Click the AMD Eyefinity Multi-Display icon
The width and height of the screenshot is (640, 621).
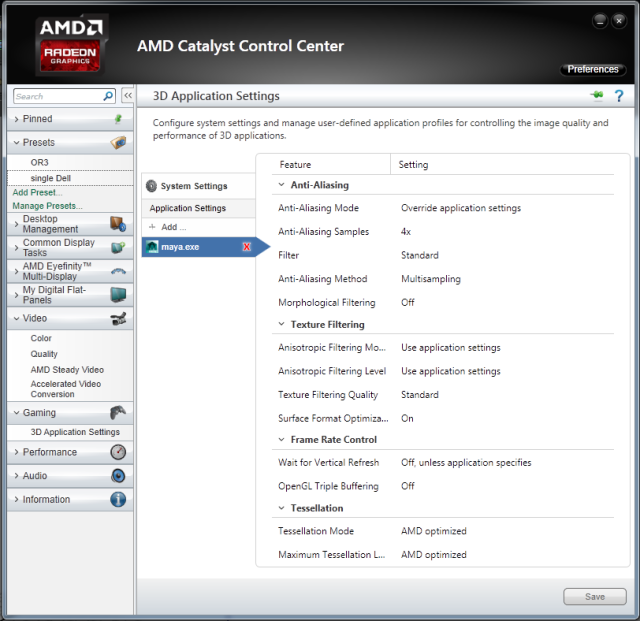click(x=118, y=271)
